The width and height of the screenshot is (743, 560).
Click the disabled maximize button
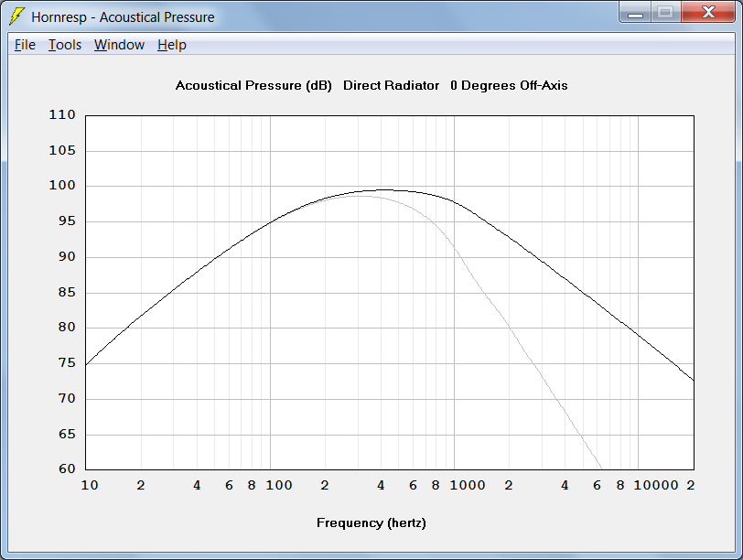click(x=666, y=12)
